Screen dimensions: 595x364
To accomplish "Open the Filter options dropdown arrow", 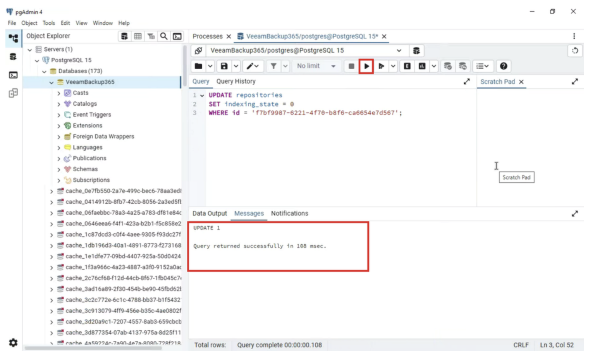I will click(285, 66).
